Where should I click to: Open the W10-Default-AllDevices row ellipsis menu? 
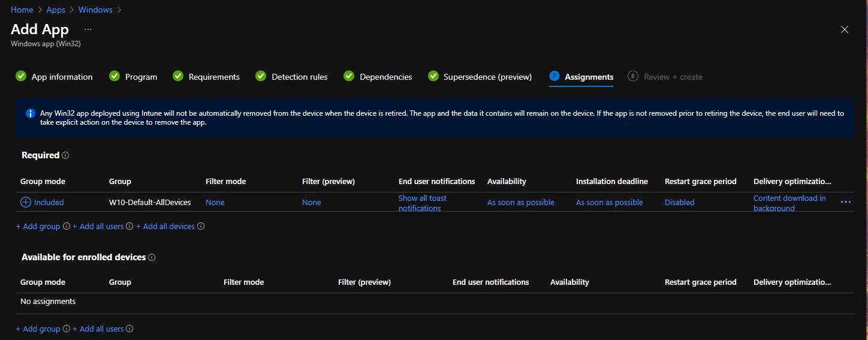point(846,202)
